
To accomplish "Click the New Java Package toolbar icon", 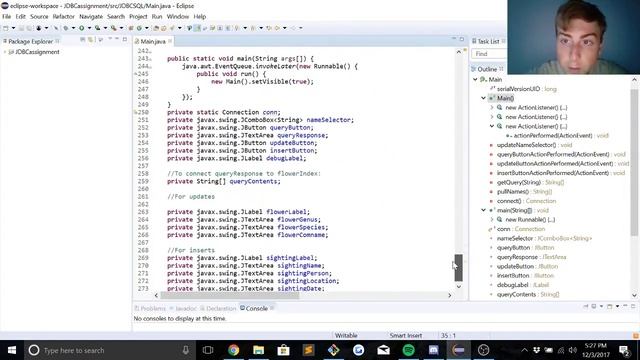I will point(131,28).
